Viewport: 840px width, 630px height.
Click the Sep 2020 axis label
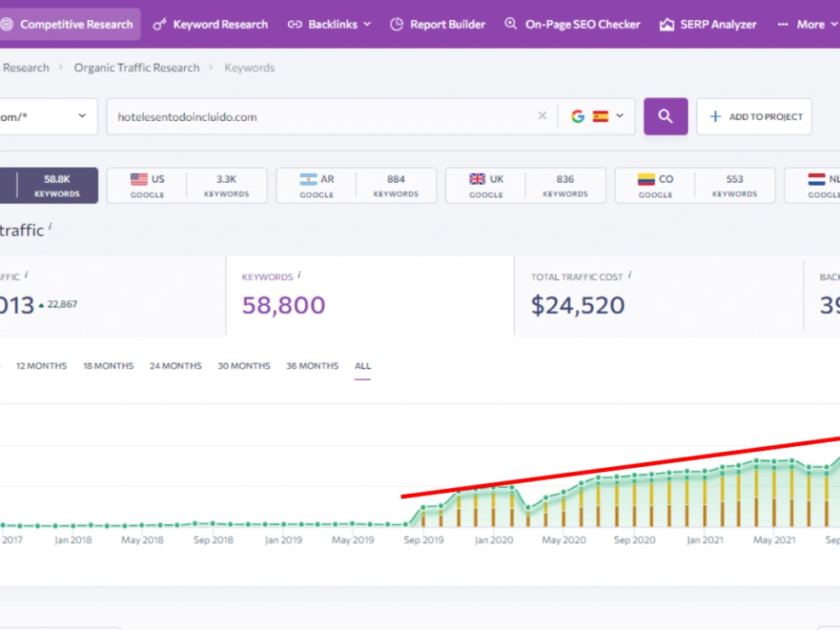(x=634, y=540)
